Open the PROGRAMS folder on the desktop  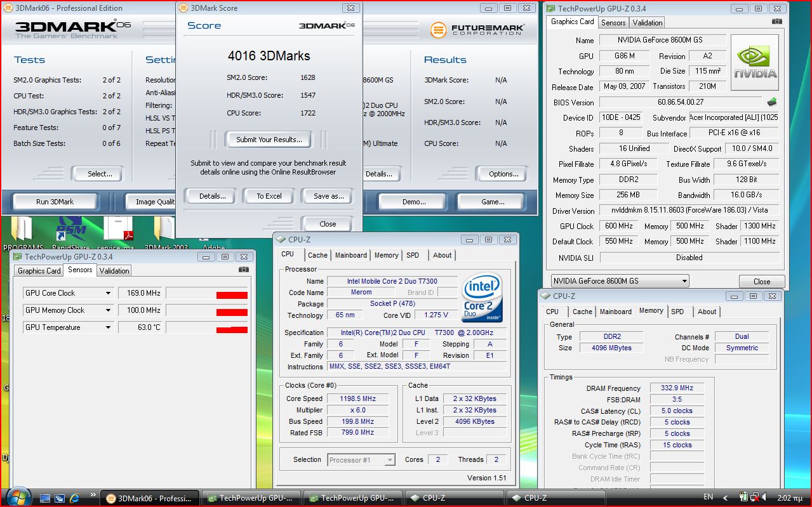click(23, 233)
